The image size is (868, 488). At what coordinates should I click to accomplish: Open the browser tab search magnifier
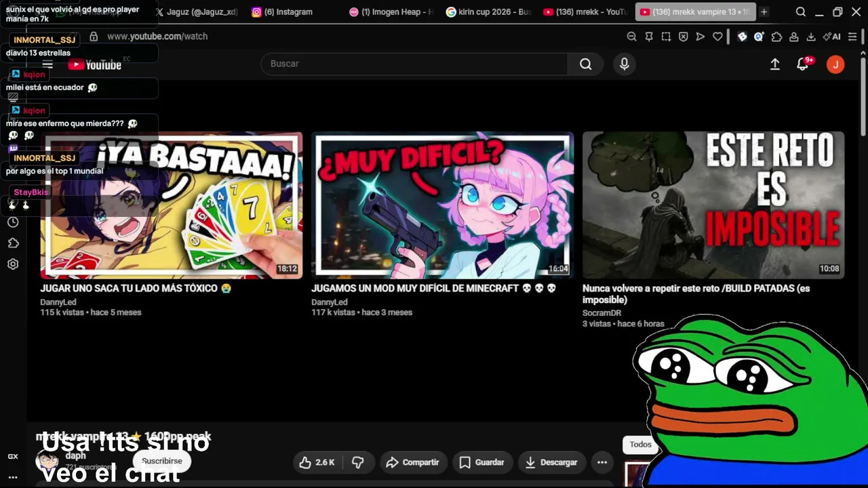801,12
